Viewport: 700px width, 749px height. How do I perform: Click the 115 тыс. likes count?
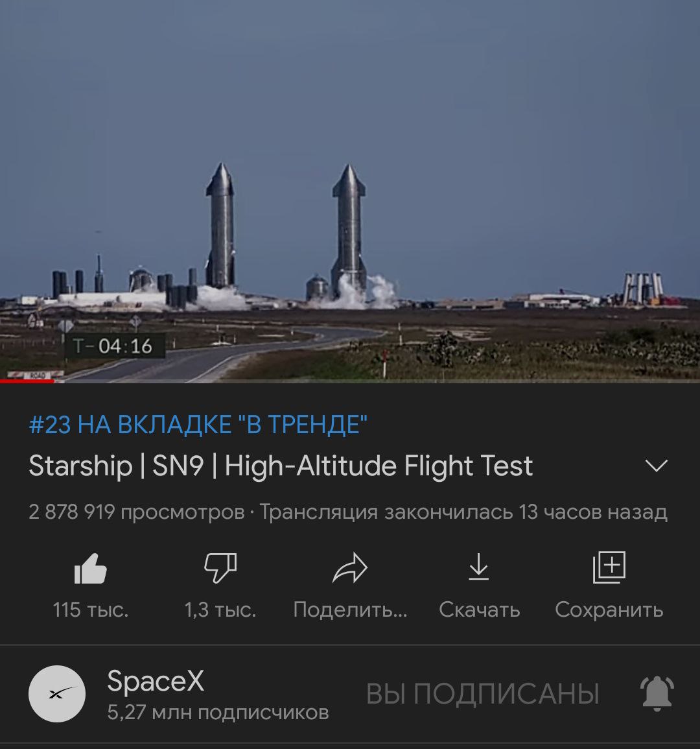click(x=91, y=610)
